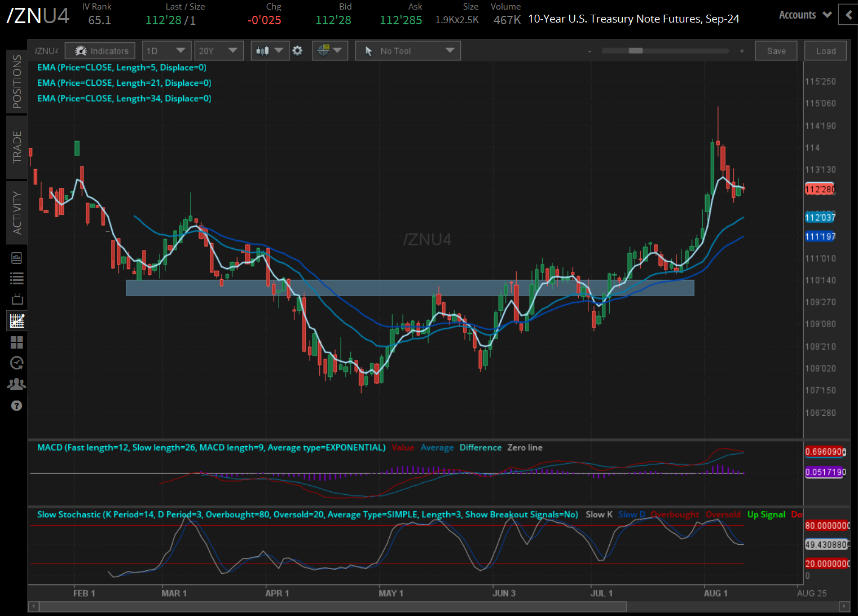The width and height of the screenshot is (858, 616).
Task: Click the help question mark icon
Action: [x=16, y=406]
